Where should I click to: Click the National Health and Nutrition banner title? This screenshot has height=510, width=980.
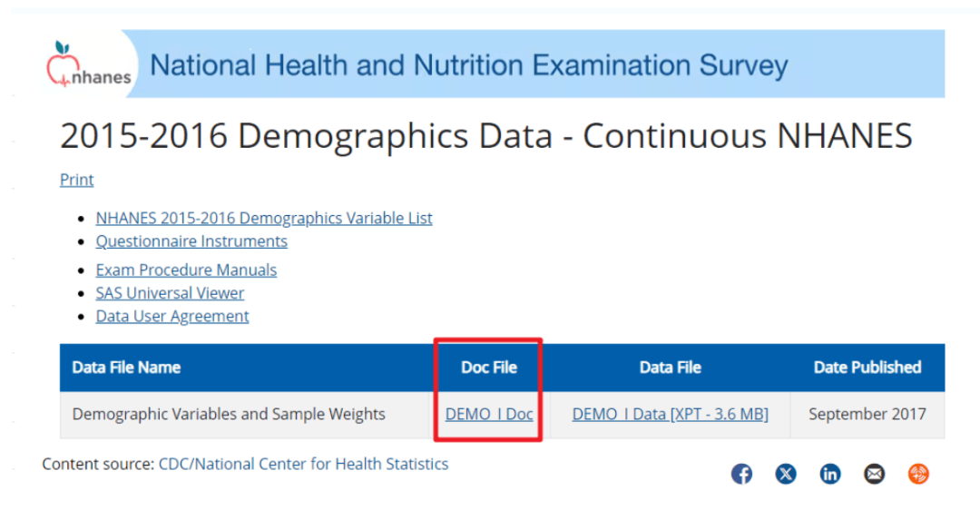(468, 65)
